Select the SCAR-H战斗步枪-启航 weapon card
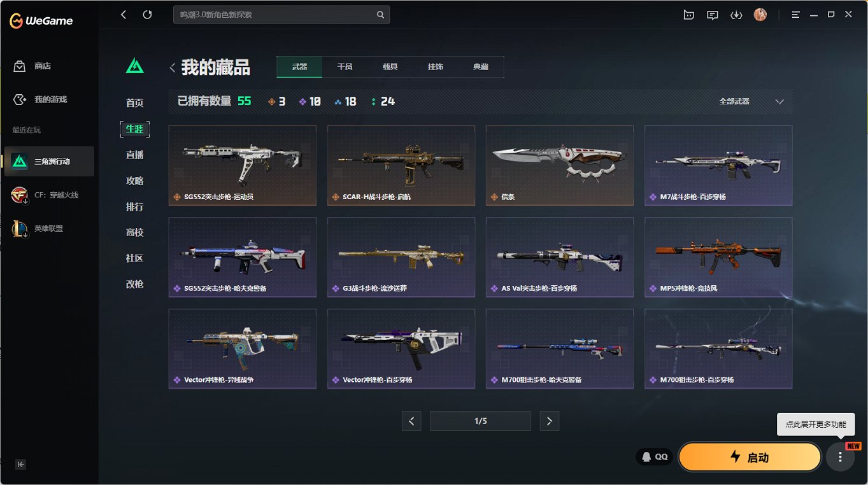 click(x=401, y=165)
